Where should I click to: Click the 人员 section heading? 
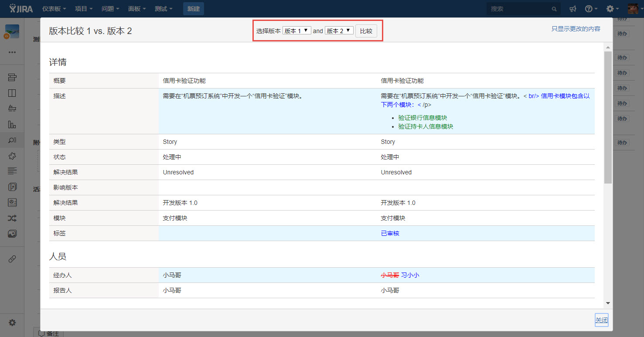click(x=58, y=256)
